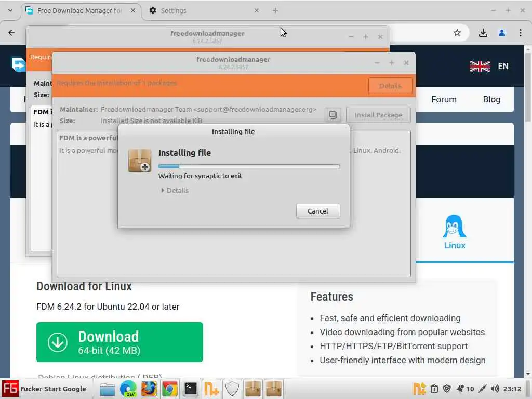
Task: Click the FDM logo on the website
Action: pos(19,64)
